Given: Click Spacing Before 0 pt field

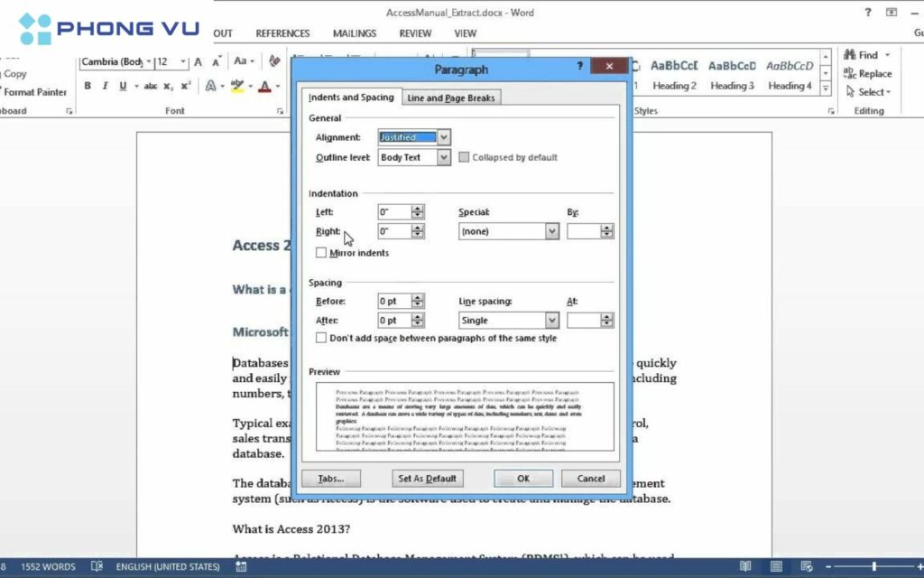Looking at the screenshot, I should tap(394, 301).
